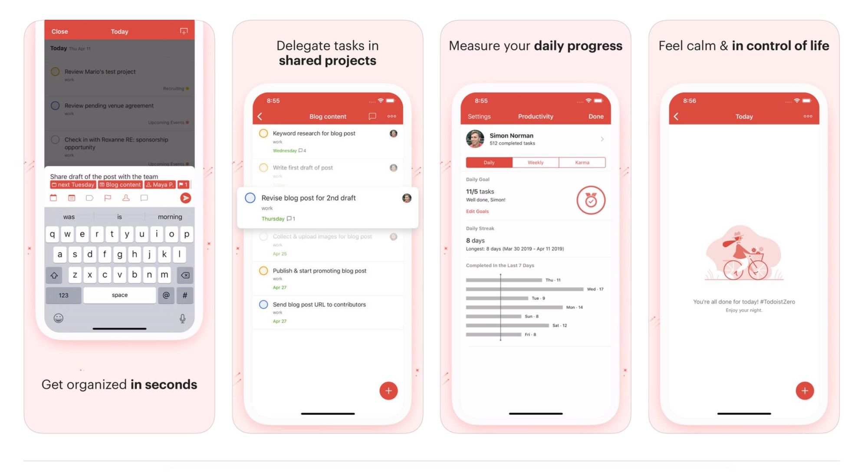Tap the back chevron icon on Blog content
This screenshot has height=472, width=868.
coord(260,116)
